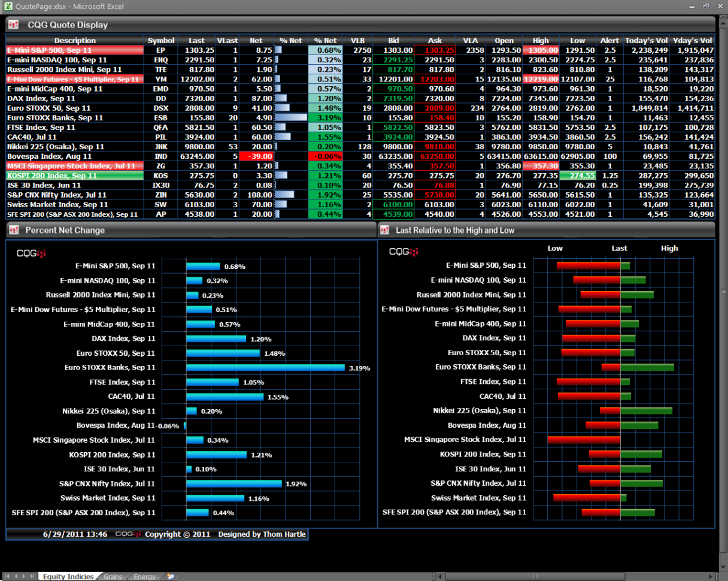
Task: Select the highlighted KOSPI 200 row
Action: click(x=75, y=175)
